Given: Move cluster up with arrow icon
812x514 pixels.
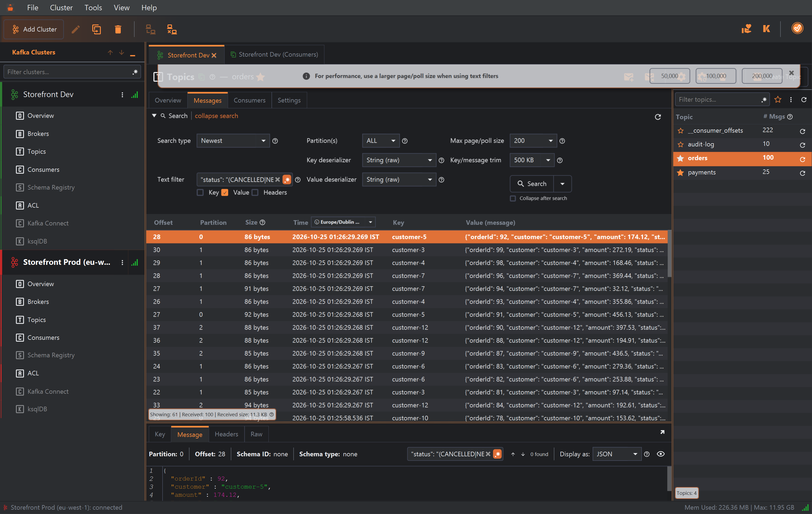Looking at the screenshot, I should [x=110, y=53].
